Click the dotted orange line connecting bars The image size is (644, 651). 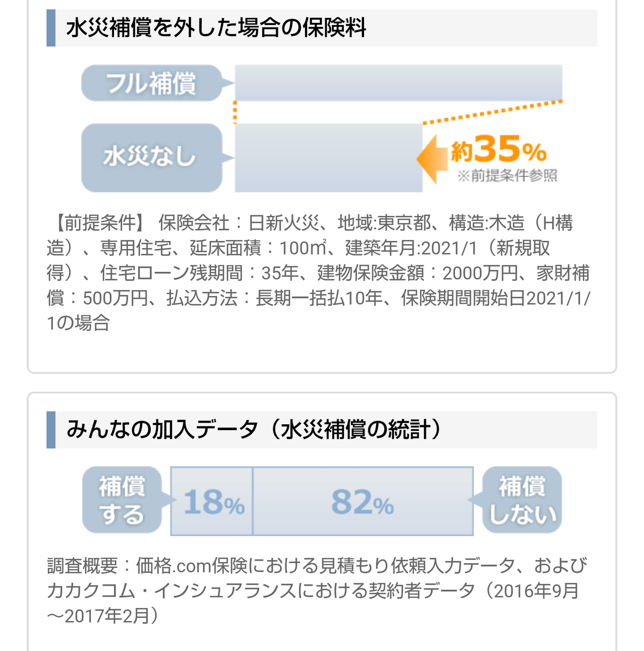[x=491, y=112]
